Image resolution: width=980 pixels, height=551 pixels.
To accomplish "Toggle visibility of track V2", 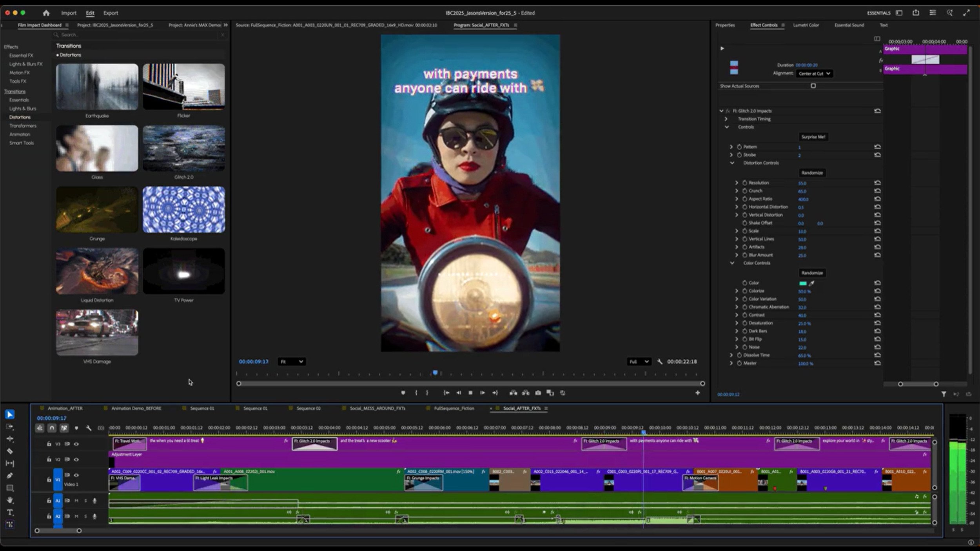I will click(x=76, y=459).
